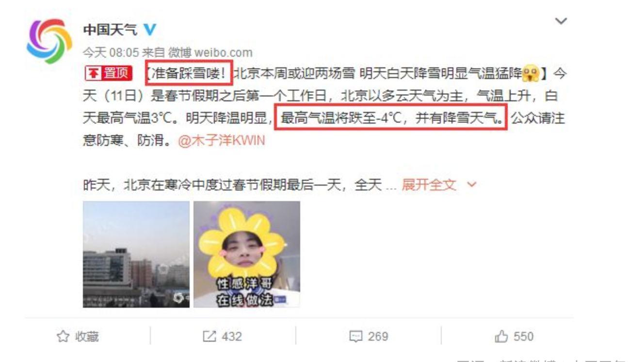Open post options chevron at top right
The height and width of the screenshot is (362, 644).
(561, 21)
